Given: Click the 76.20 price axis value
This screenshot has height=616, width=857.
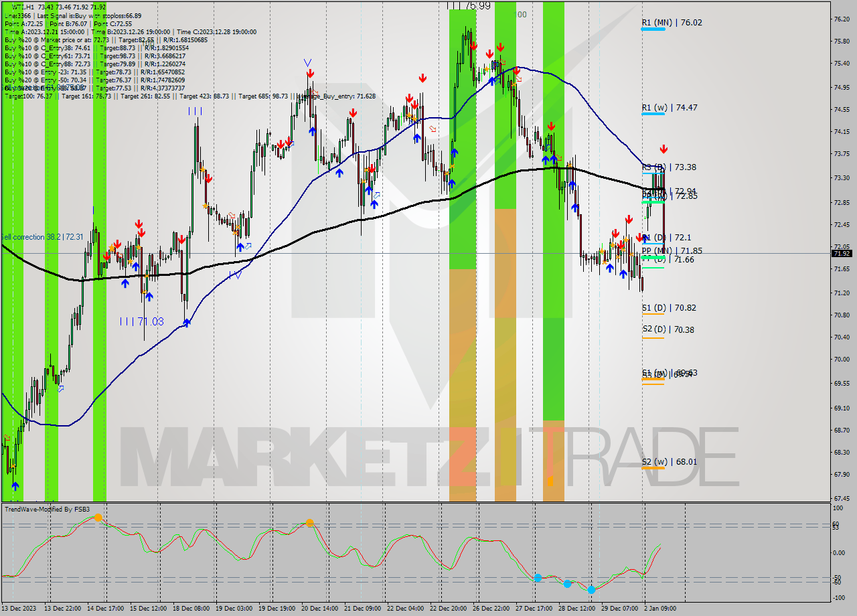Looking at the screenshot, I should (841, 19).
